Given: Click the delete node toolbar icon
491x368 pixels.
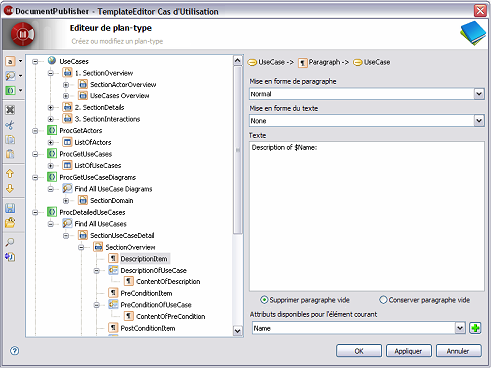Looking at the screenshot, I should point(10,110).
